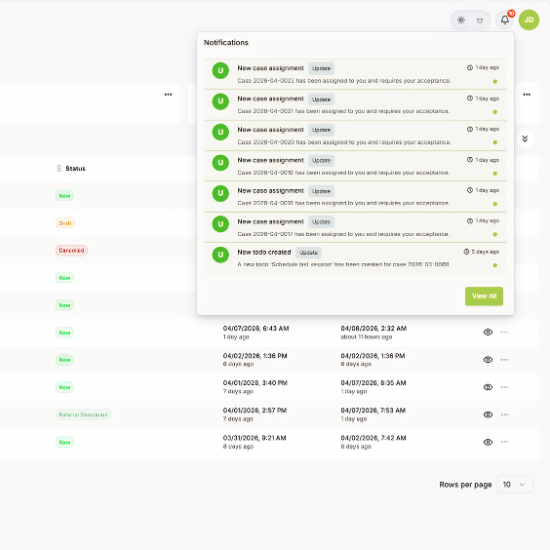
Task: Click unread dot on Case 2026-04-0021 notification
Action: click(495, 112)
